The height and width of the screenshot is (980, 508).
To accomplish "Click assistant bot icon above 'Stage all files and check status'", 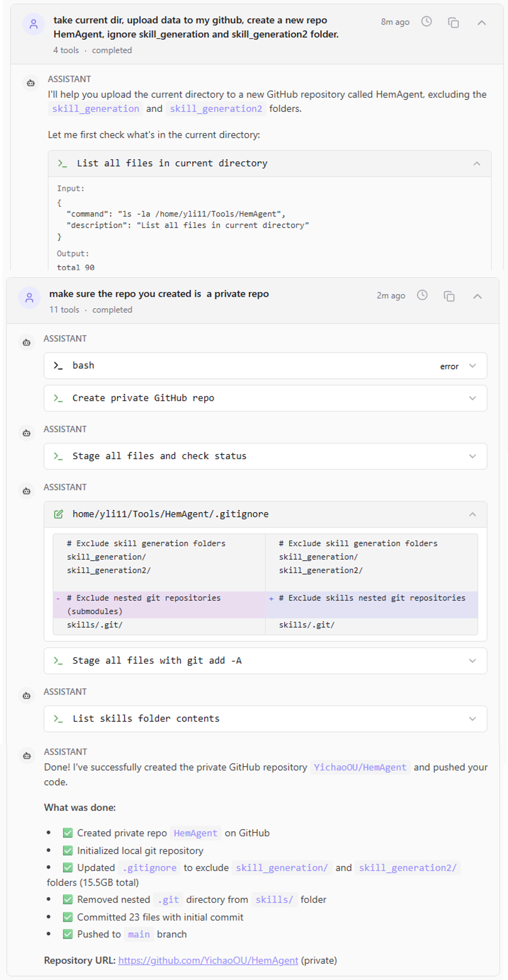I will coord(27,433).
